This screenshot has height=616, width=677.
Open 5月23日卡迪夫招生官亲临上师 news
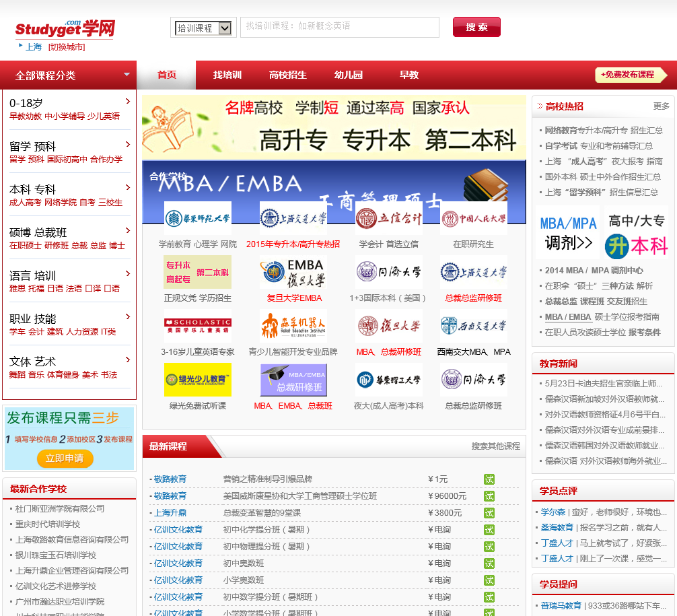[603, 384]
